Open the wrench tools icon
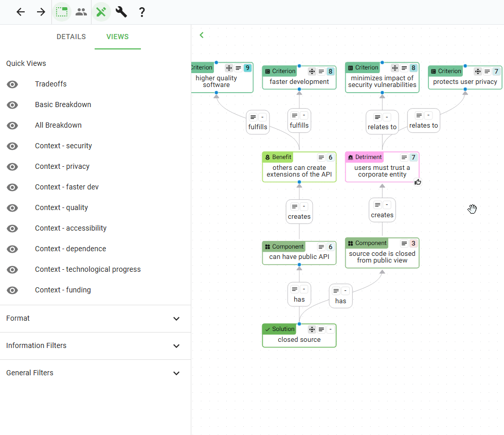 121,12
